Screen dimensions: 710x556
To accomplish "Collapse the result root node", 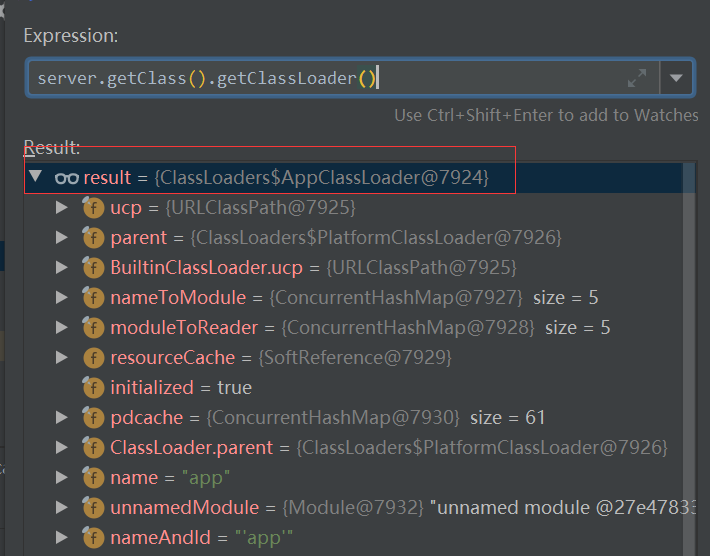I will (37, 177).
